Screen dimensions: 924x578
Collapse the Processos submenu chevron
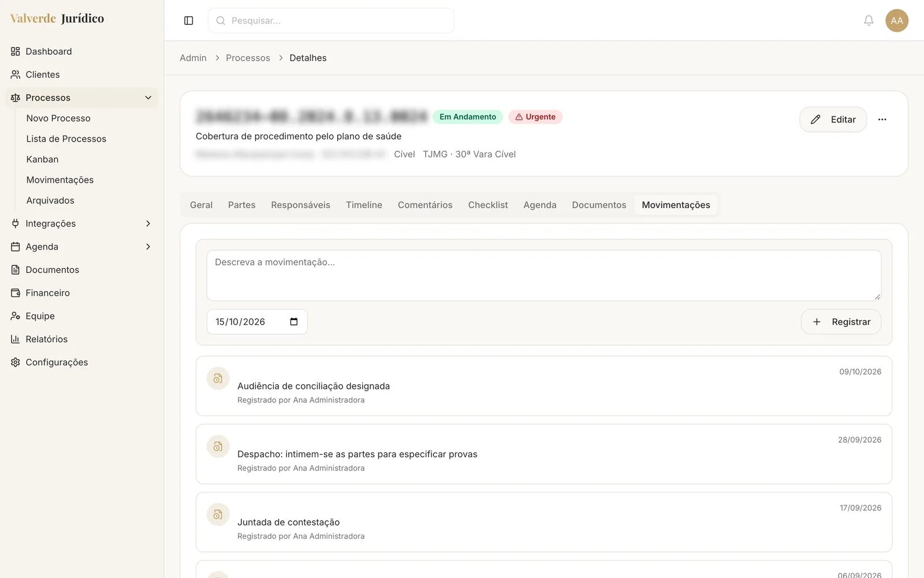[148, 98]
